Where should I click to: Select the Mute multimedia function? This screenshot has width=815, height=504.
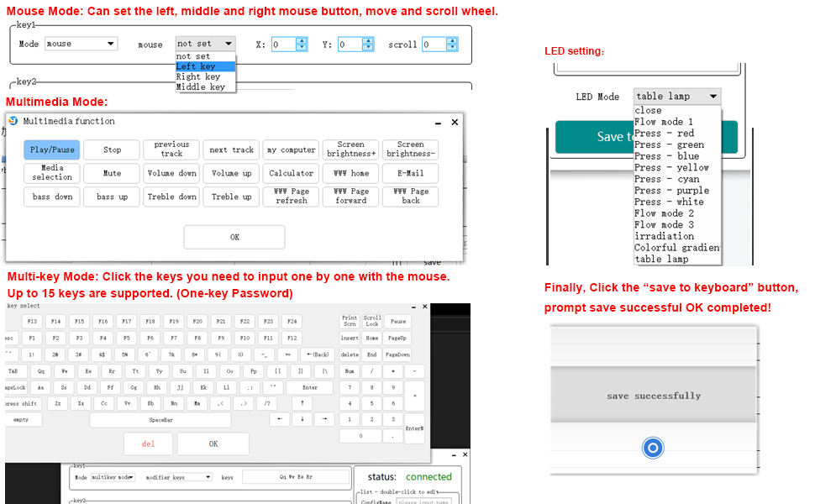(112, 173)
